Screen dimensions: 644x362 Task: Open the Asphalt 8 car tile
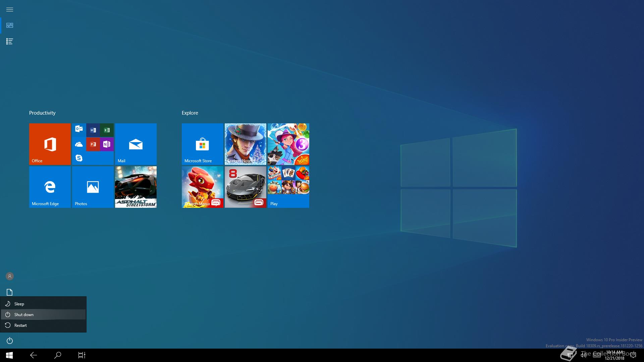(x=246, y=187)
